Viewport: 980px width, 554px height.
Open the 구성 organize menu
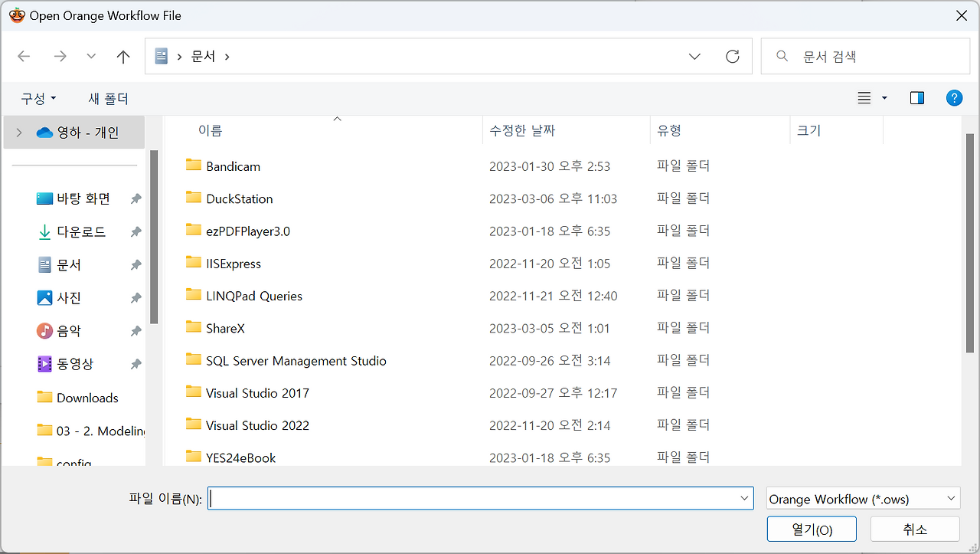[x=38, y=98]
